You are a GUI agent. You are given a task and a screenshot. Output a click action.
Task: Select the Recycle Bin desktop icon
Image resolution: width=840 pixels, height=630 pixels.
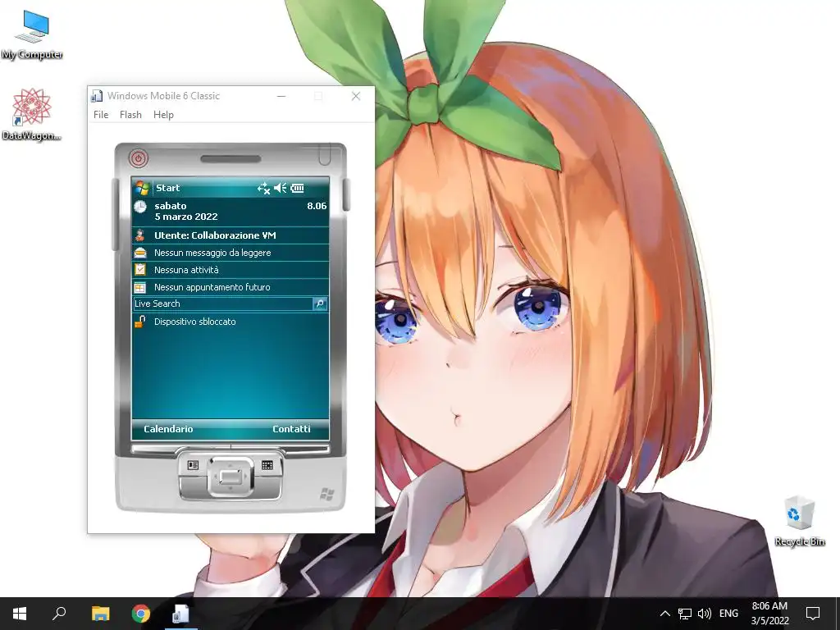pos(800,521)
